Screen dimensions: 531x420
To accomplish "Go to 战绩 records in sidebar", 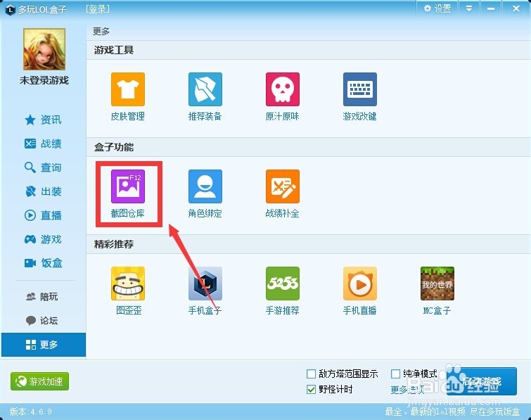I will pyautogui.click(x=43, y=144).
